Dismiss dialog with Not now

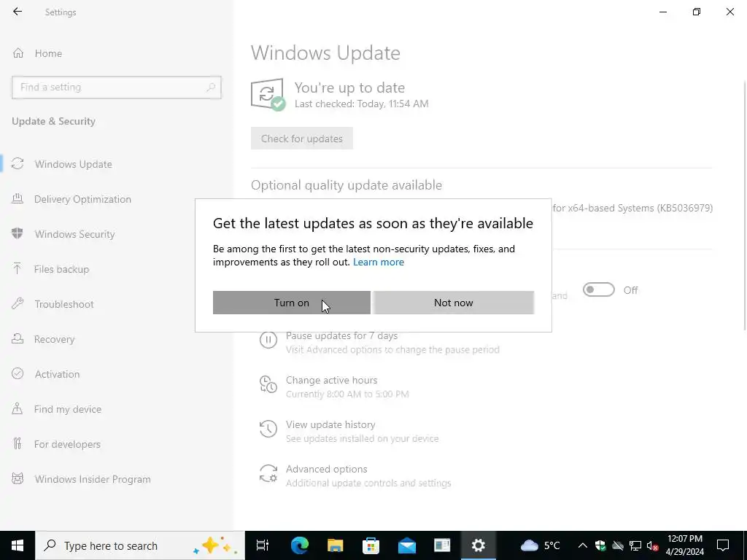pyautogui.click(x=454, y=303)
